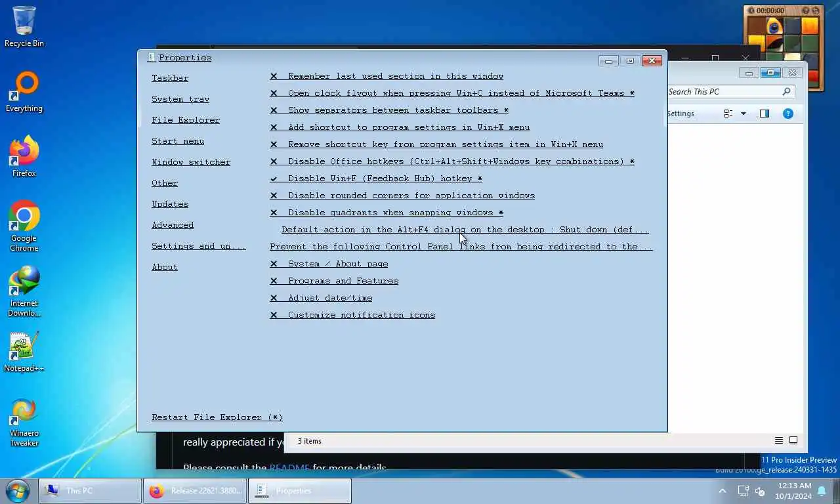Image resolution: width=840 pixels, height=504 pixels.
Task: Maximize the Properties window
Action: 630,61
